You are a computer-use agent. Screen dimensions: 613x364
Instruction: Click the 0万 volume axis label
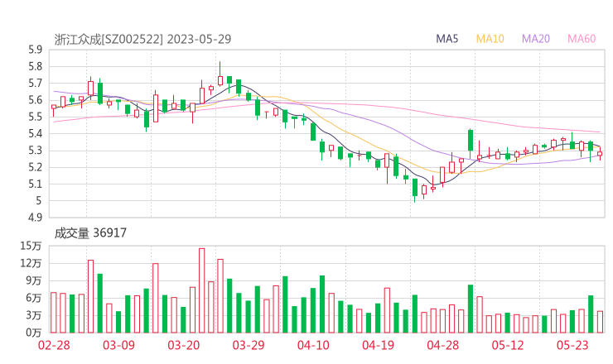coord(34,333)
